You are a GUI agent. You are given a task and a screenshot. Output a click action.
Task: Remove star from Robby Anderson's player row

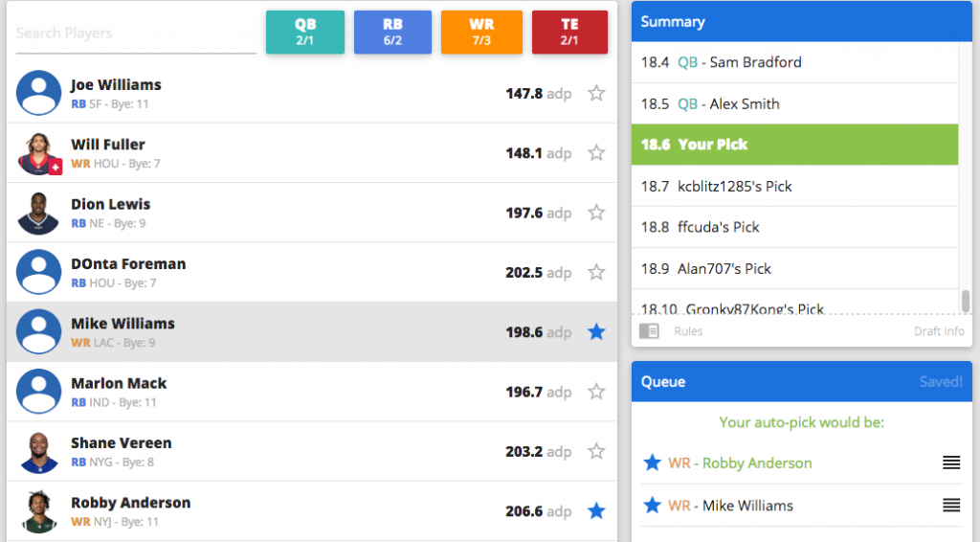click(596, 510)
